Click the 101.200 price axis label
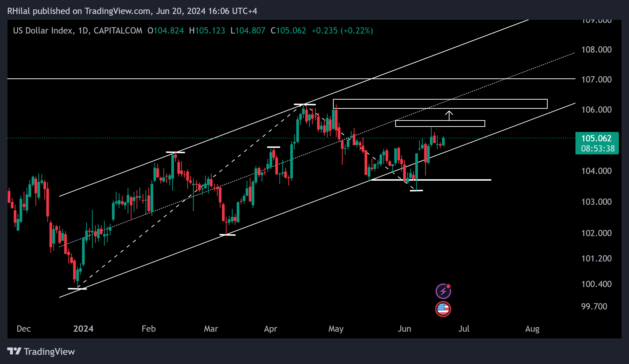Viewport: 629px width, 364px height. click(596, 259)
